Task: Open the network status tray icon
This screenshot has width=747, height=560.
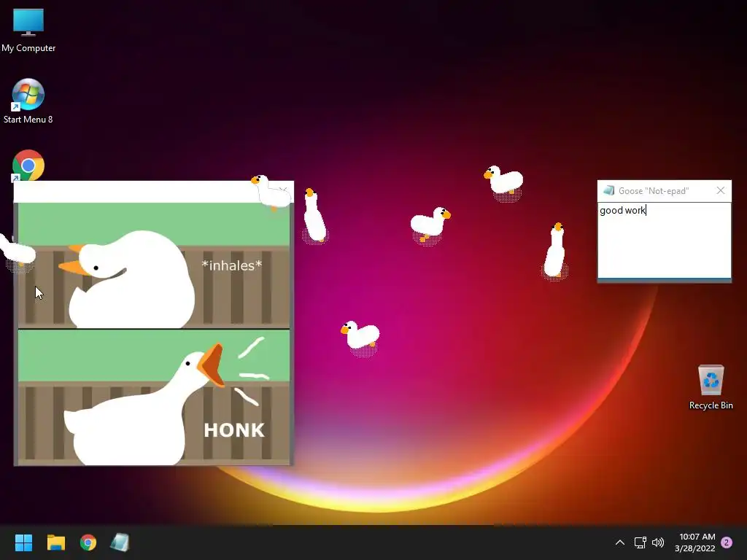Action: [x=640, y=542]
